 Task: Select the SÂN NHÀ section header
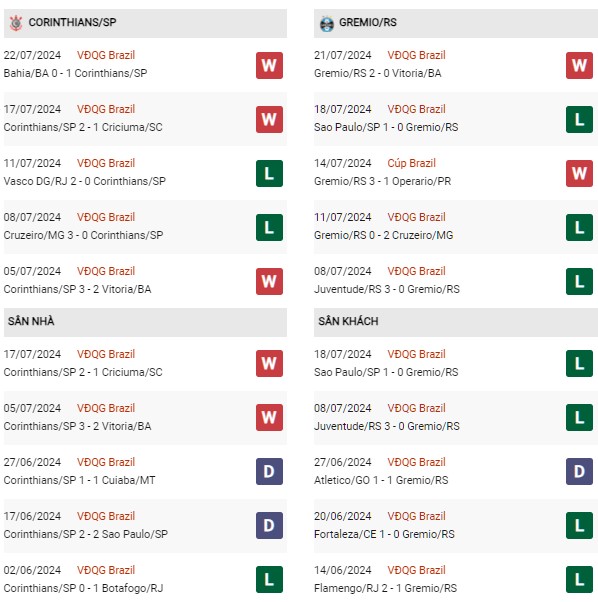(x=145, y=322)
